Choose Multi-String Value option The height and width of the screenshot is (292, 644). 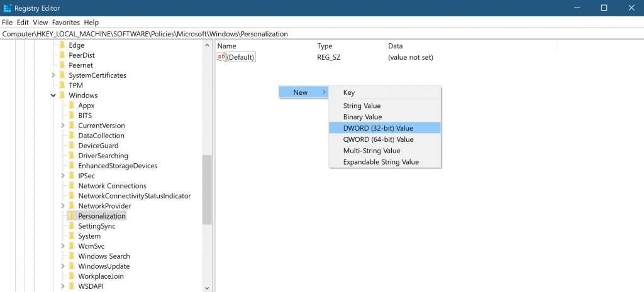pyautogui.click(x=385, y=151)
